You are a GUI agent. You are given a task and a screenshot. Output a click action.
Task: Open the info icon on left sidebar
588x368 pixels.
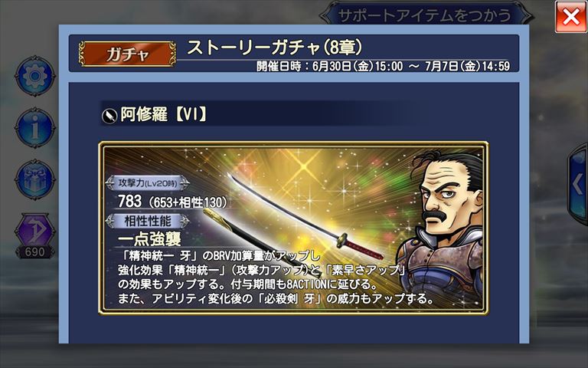tap(35, 128)
